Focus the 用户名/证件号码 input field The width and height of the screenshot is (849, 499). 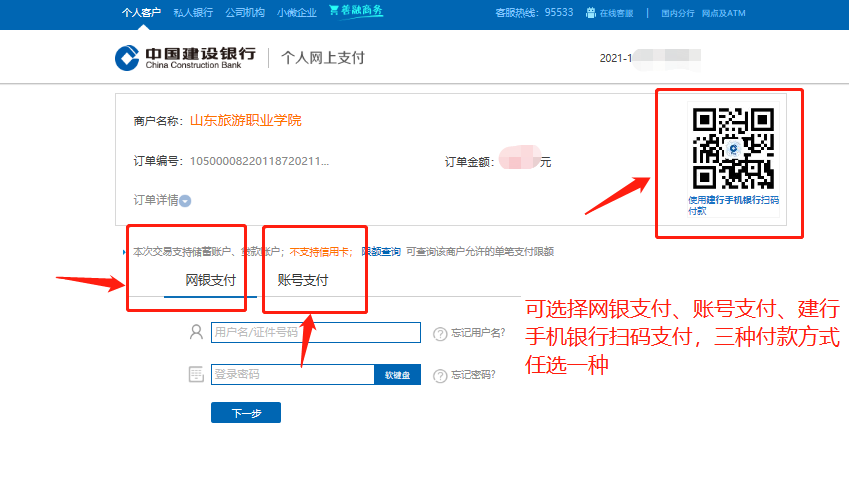tap(316, 332)
